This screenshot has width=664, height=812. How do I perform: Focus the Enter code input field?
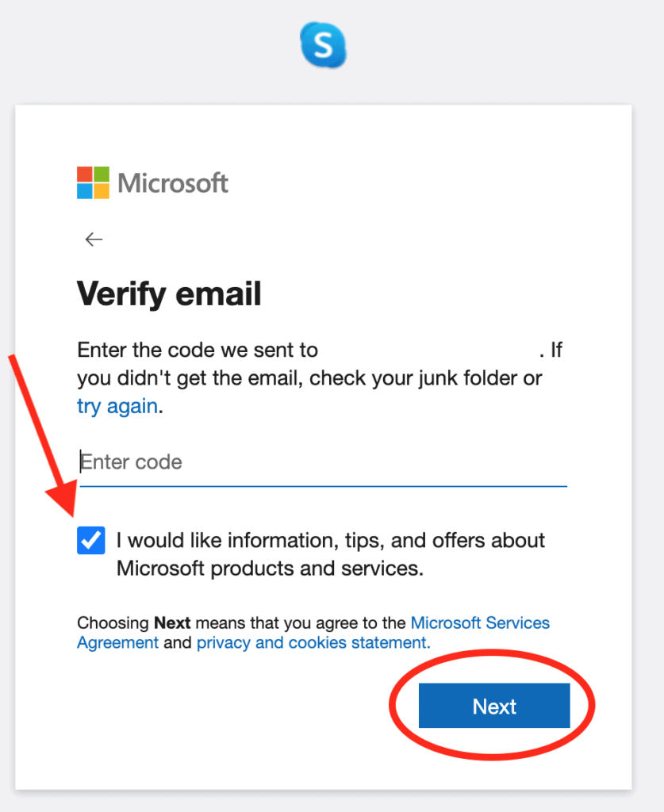(x=323, y=462)
